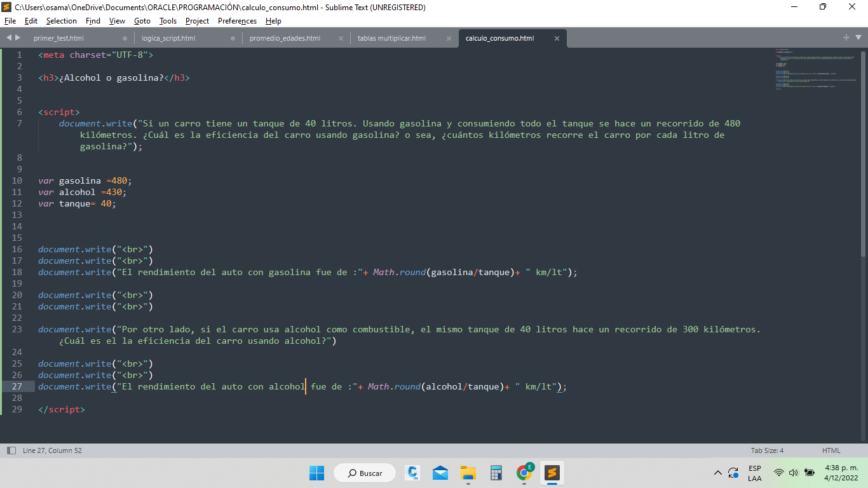Open the File menu
The height and width of the screenshot is (488, 868).
coord(10,21)
